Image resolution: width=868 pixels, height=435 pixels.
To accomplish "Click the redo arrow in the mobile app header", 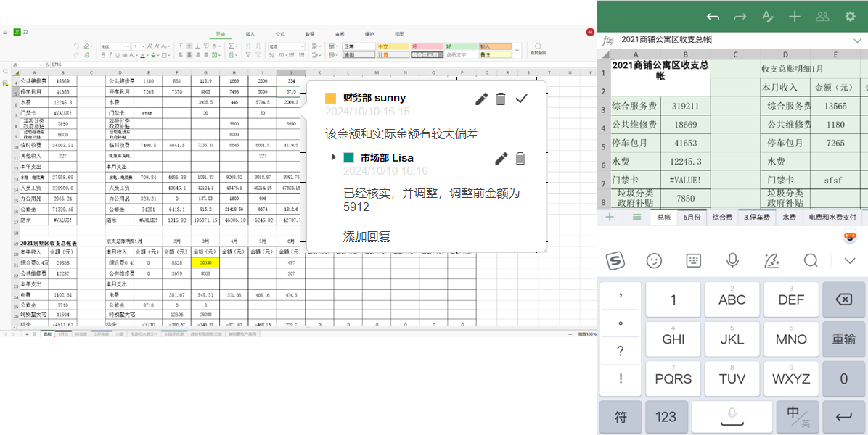I will [x=740, y=17].
